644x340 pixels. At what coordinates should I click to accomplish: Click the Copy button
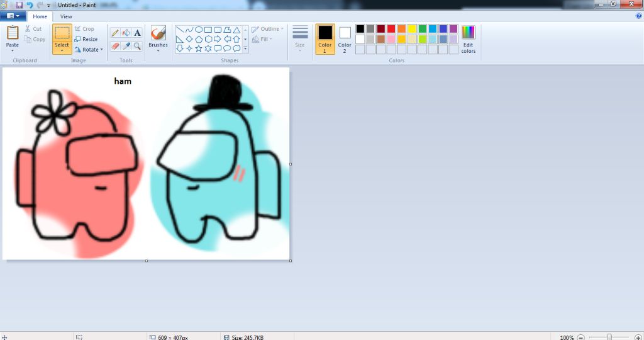point(35,39)
